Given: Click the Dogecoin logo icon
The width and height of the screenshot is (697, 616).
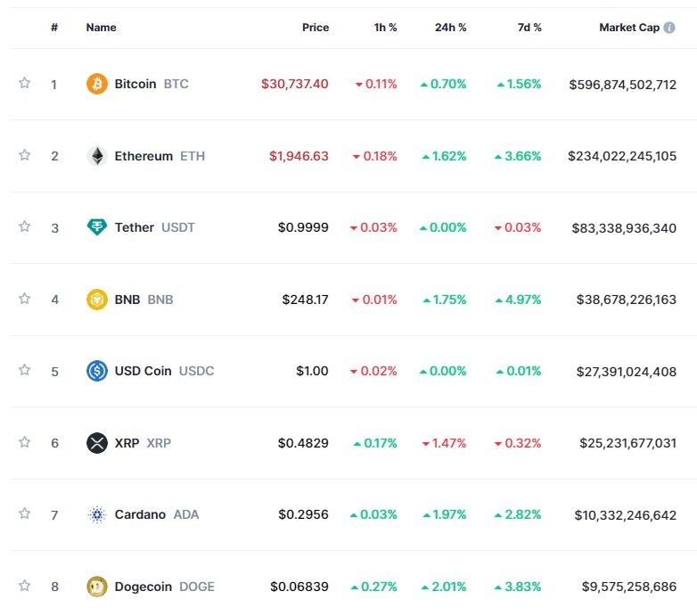Looking at the screenshot, I should click(96, 587).
